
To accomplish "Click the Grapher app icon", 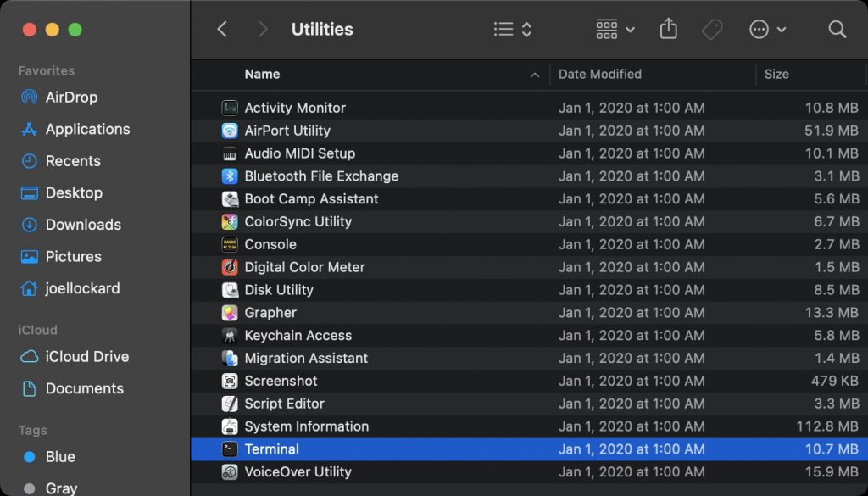I will click(230, 312).
